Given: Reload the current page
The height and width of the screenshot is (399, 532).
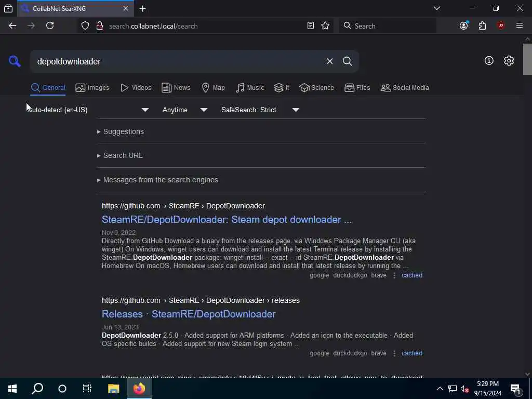Looking at the screenshot, I should 50,26.
